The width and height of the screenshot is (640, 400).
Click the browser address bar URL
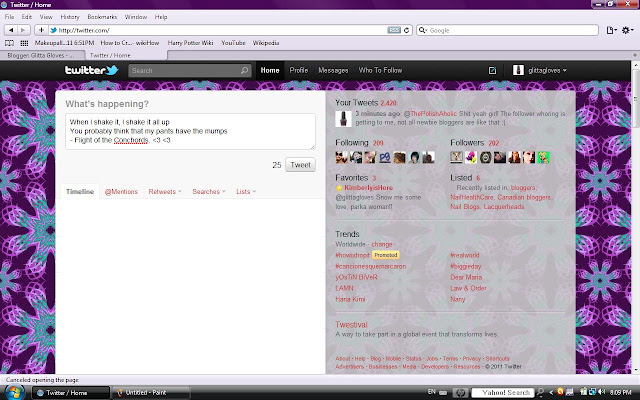click(220, 30)
